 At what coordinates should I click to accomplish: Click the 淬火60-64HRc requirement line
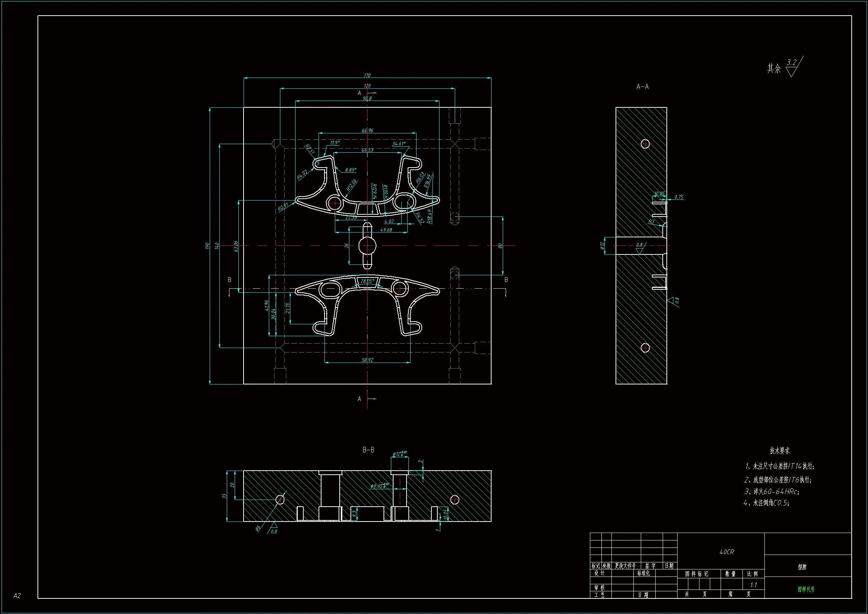coord(771,491)
